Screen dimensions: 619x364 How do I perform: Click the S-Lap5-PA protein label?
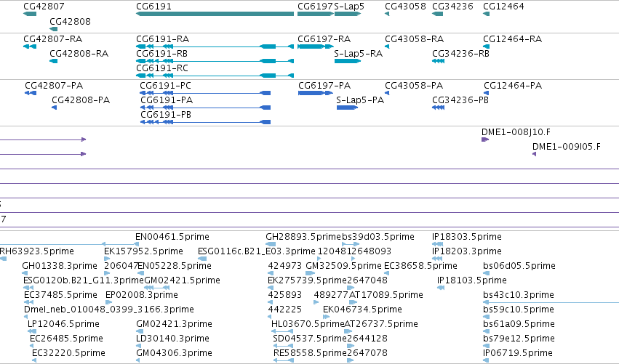[x=360, y=100]
